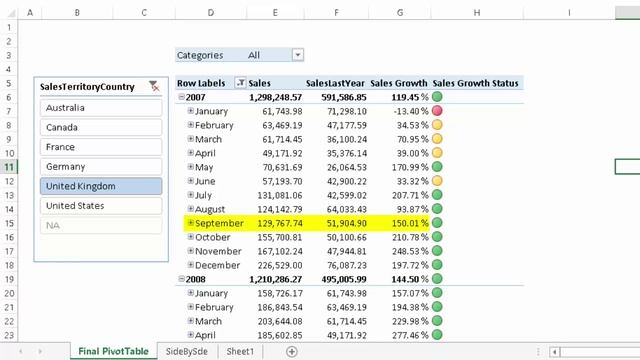Click the SalesTerritoryCountry slicer title

point(87,87)
